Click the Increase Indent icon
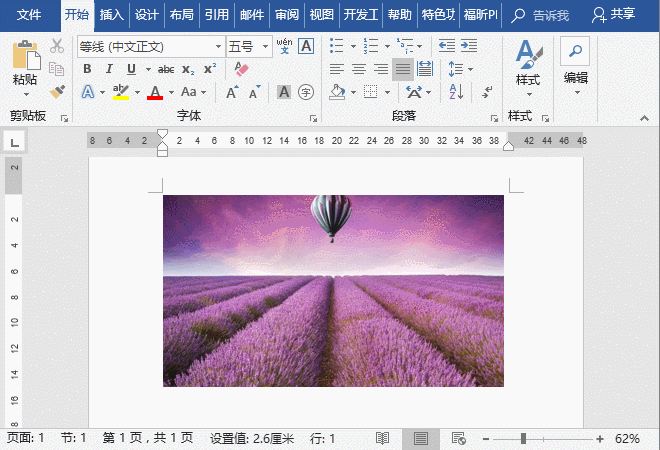The width and height of the screenshot is (660, 450). pyautogui.click(x=468, y=45)
